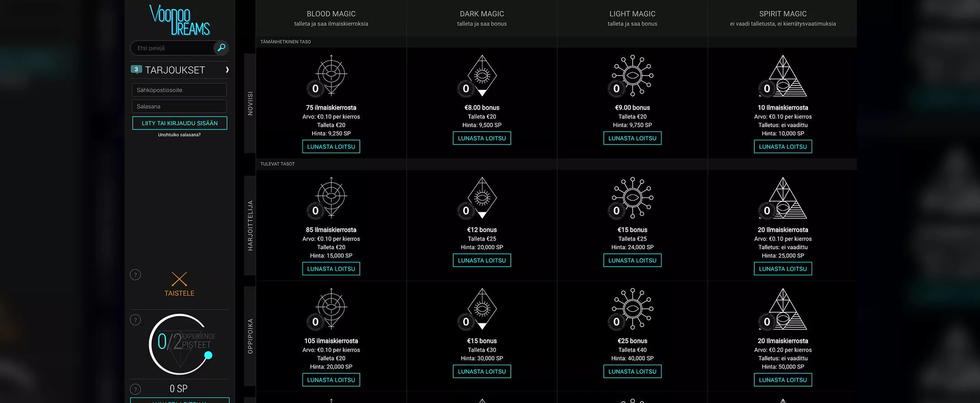980x403 pixels.
Task: Click the Voodoo Dreams logo
Action: tap(179, 20)
